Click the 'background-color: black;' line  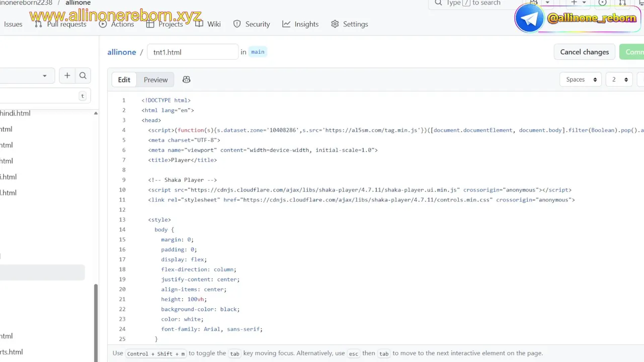pyautogui.click(x=200, y=309)
